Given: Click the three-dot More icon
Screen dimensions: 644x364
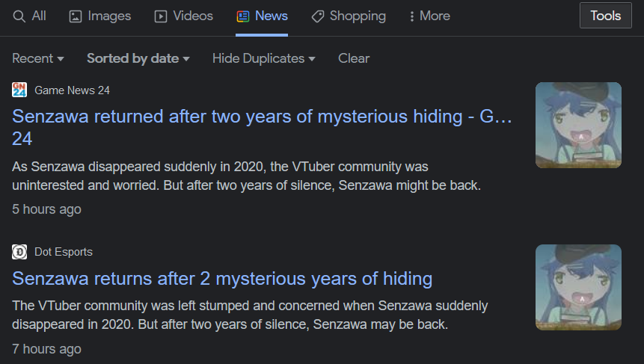Looking at the screenshot, I should pyautogui.click(x=412, y=16).
